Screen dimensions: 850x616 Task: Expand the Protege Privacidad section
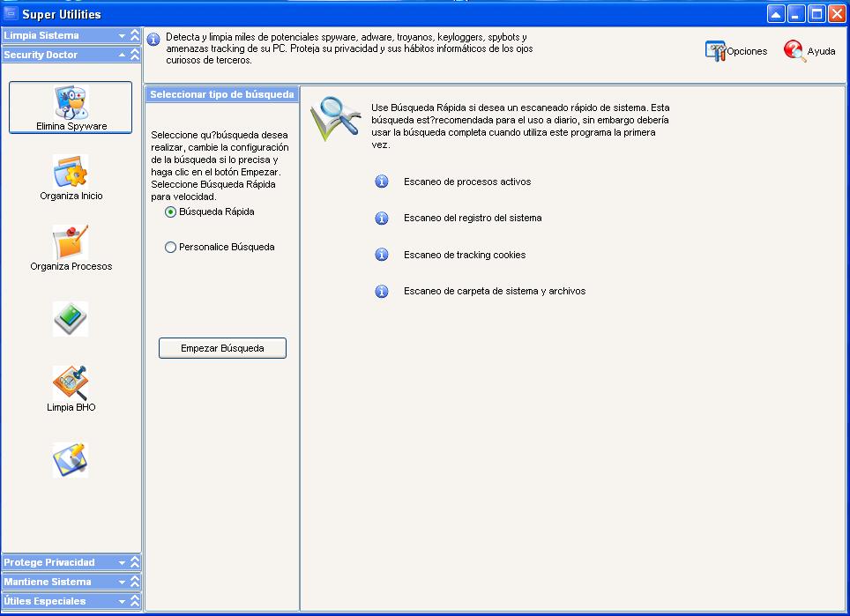pos(71,562)
